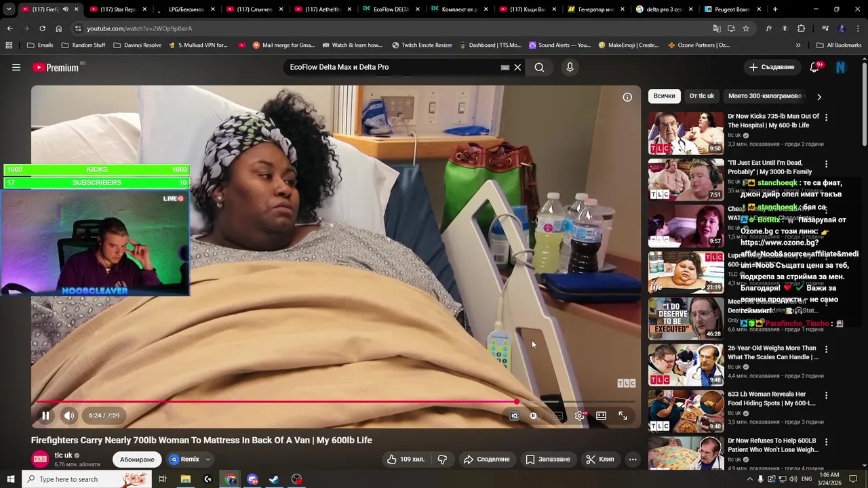Viewport: 868px width, 488px height.
Task: Share the video via Споделяне
Action: tap(486, 459)
